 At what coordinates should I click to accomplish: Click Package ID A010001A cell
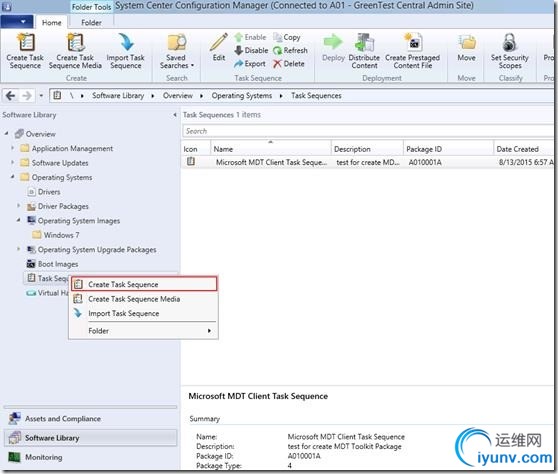pos(425,162)
